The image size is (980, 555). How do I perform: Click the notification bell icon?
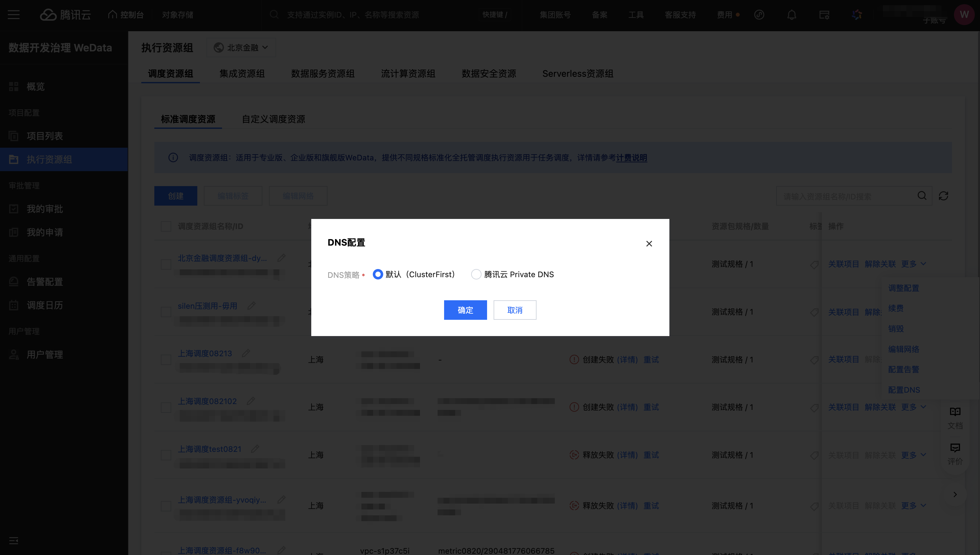pyautogui.click(x=791, y=15)
